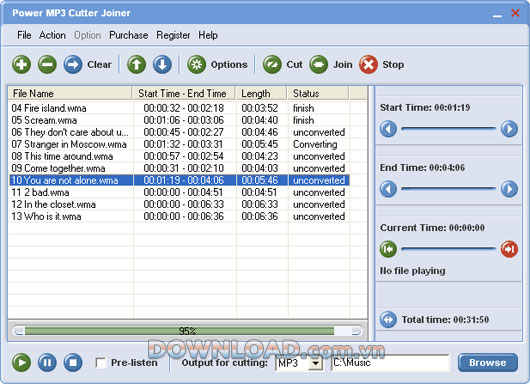
Task: Move selected file up with green arrow
Action: point(137,64)
